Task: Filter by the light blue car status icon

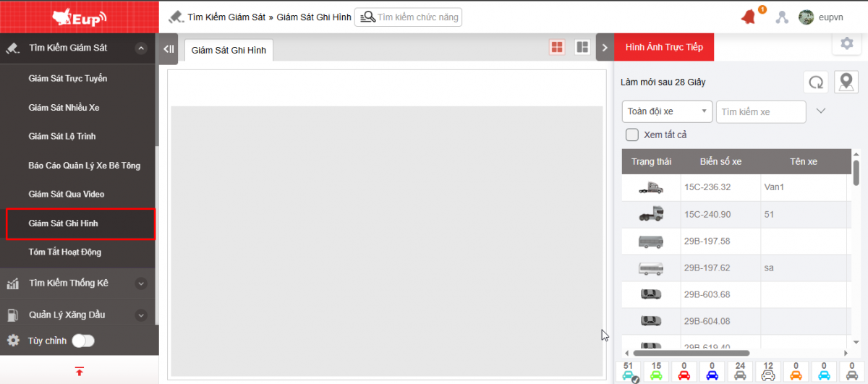Action: 824,372
